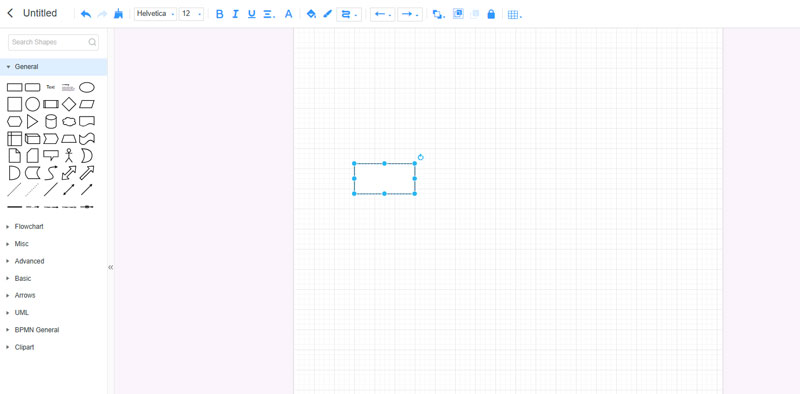Open the font size 12 dropdown
Screen dimensions: 800x394
(x=191, y=14)
